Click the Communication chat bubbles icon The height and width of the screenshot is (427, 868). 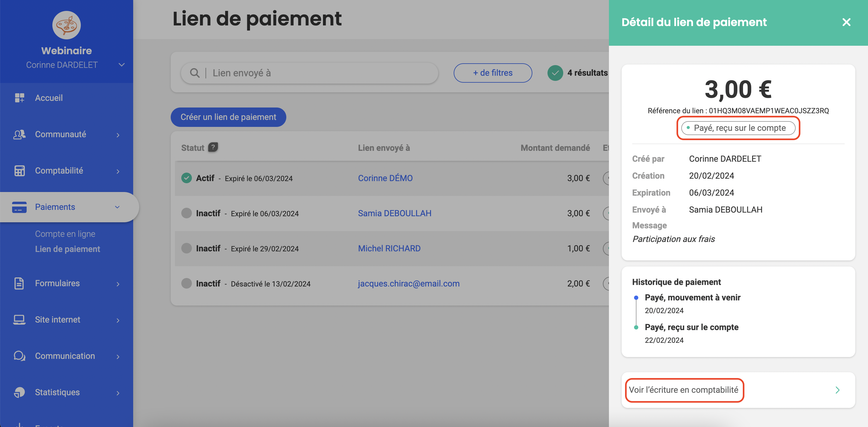point(20,356)
